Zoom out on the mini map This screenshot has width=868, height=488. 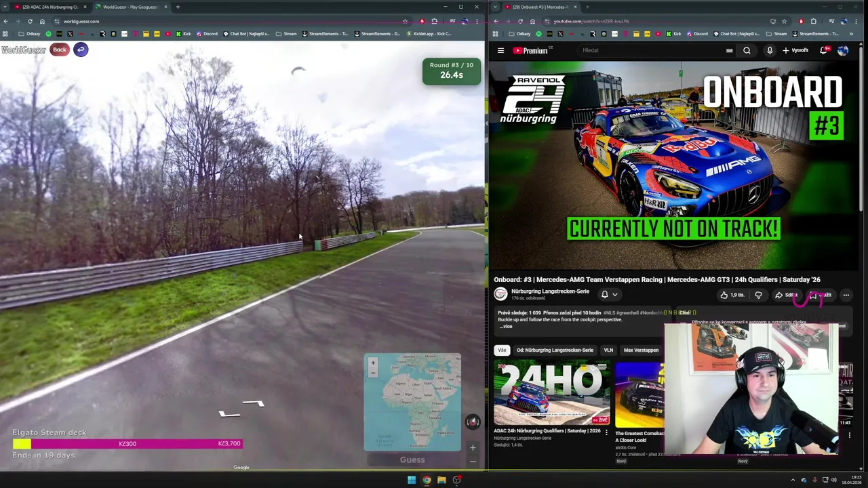tap(372, 372)
